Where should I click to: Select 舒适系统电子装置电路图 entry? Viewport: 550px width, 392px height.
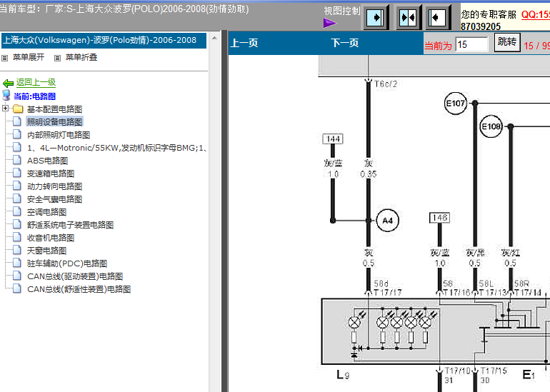click(x=70, y=225)
